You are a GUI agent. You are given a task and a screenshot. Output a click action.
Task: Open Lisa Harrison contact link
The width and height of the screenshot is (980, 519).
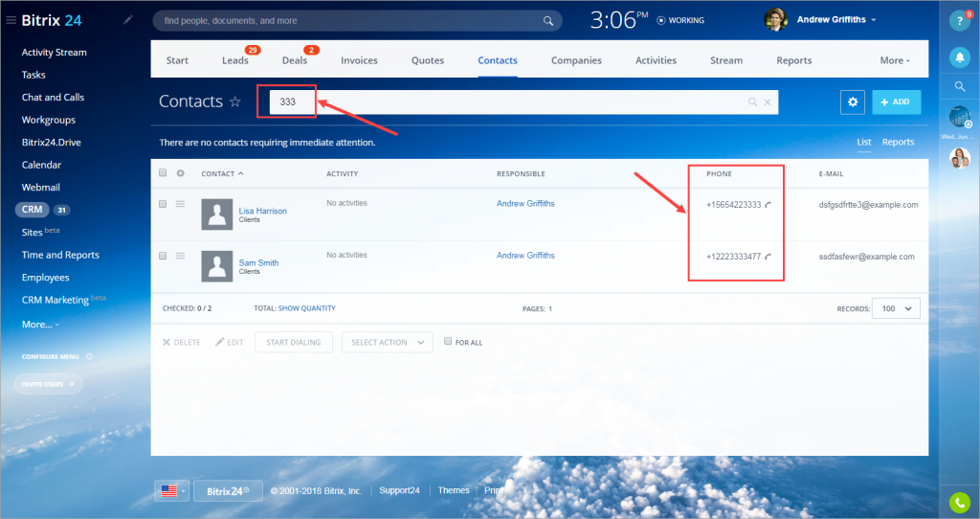coord(262,211)
